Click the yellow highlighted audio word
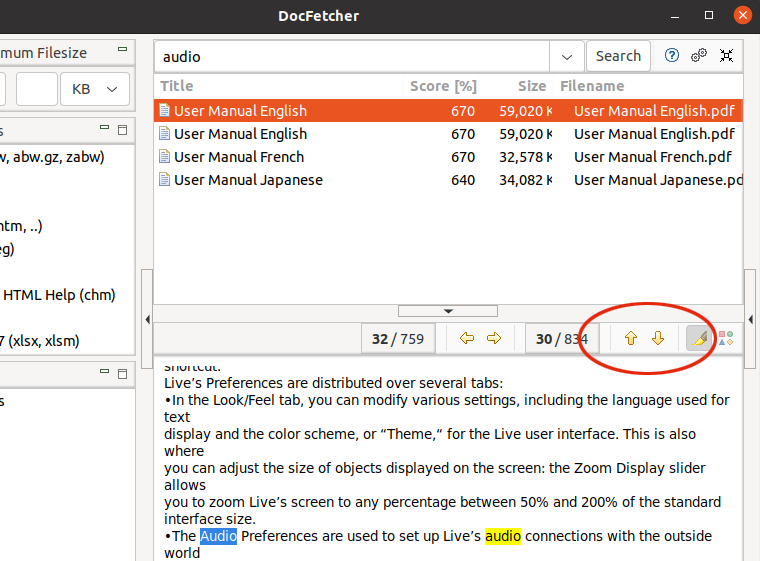 (x=503, y=536)
